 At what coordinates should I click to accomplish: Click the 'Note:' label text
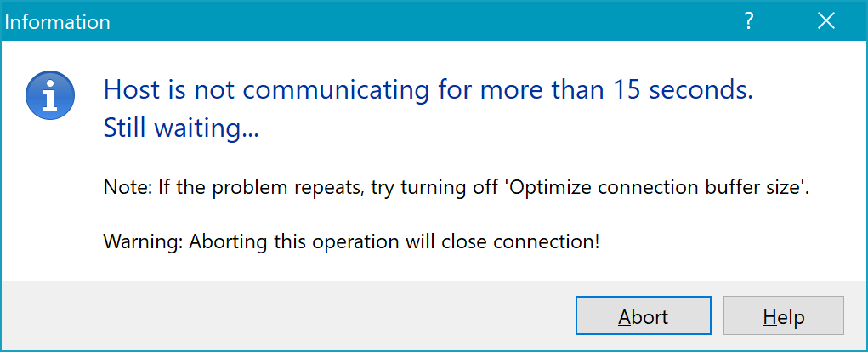coord(128,188)
